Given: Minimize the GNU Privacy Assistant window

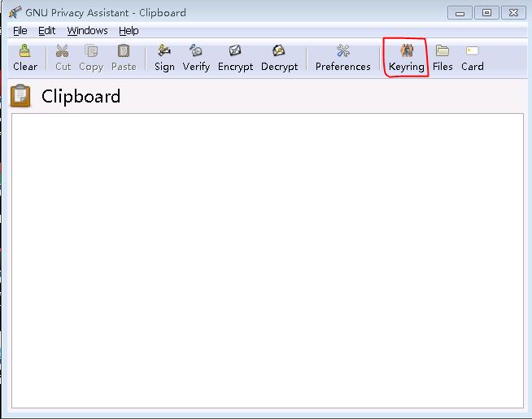Looking at the screenshot, I should (460, 13).
